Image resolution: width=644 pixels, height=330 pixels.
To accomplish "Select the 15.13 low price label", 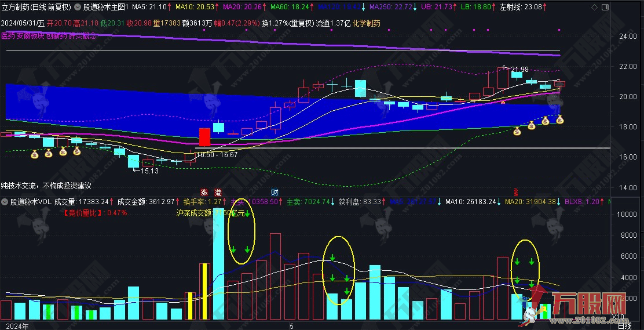I will click(x=149, y=171).
